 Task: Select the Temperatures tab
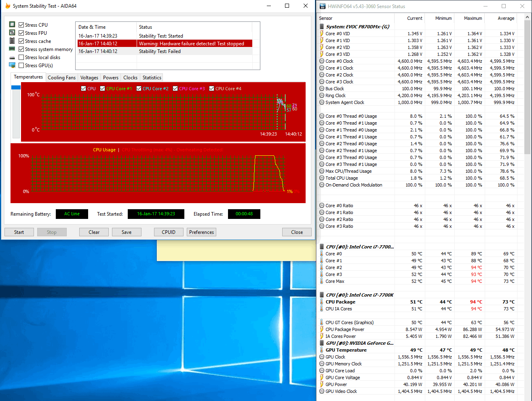28,77
